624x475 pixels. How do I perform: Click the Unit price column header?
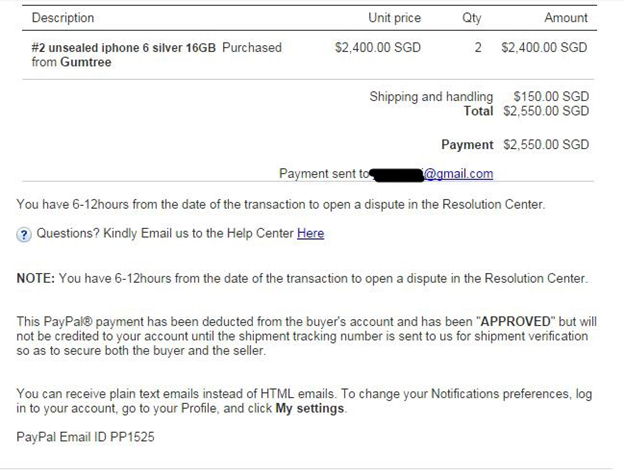coord(395,18)
